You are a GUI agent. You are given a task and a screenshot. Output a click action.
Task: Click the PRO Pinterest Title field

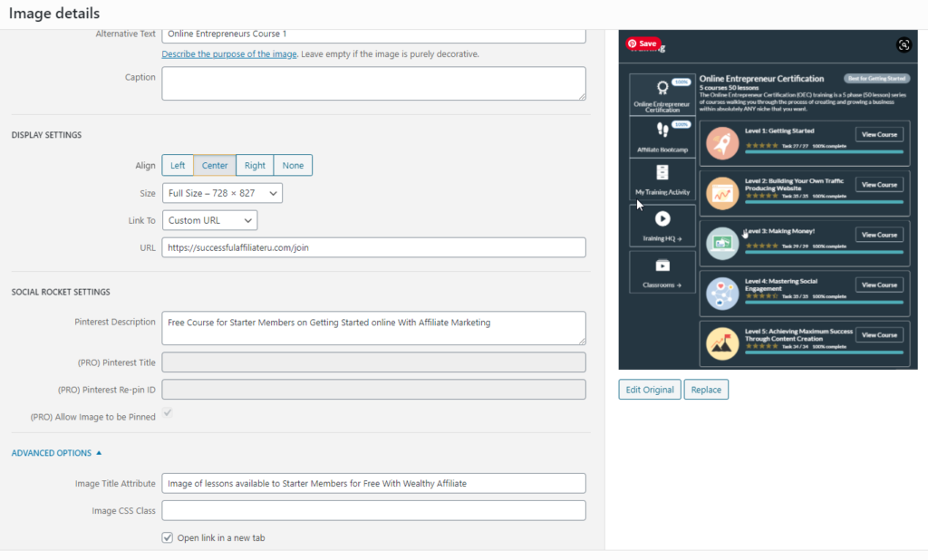373,362
